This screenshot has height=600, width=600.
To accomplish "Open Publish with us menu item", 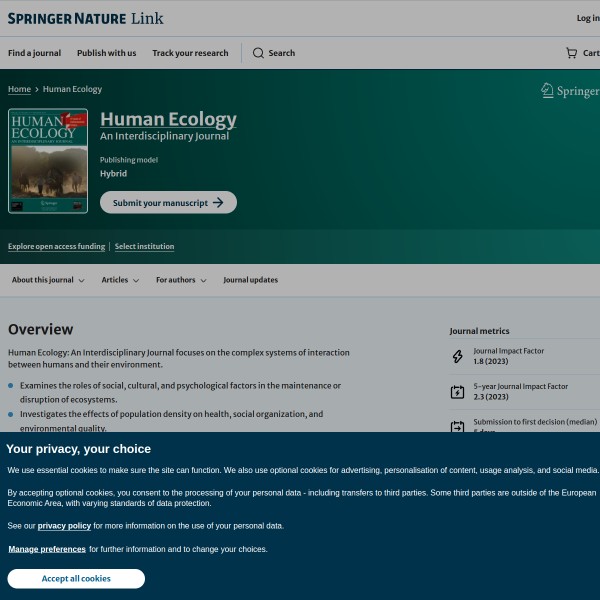I will [106, 53].
